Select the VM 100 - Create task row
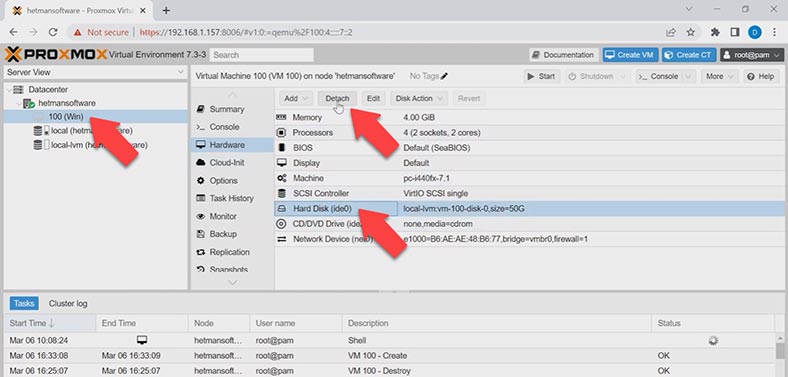This screenshot has height=377, width=788. click(x=390, y=355)
